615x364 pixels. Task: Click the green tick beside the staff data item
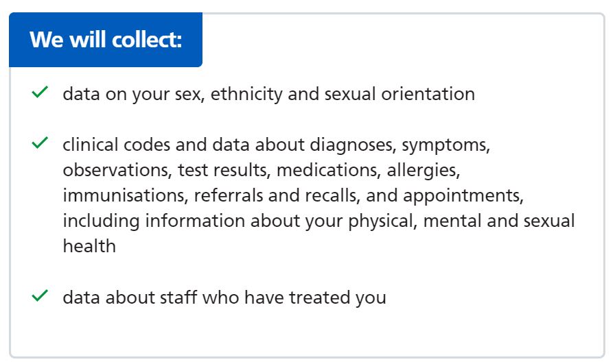(40, 296)
